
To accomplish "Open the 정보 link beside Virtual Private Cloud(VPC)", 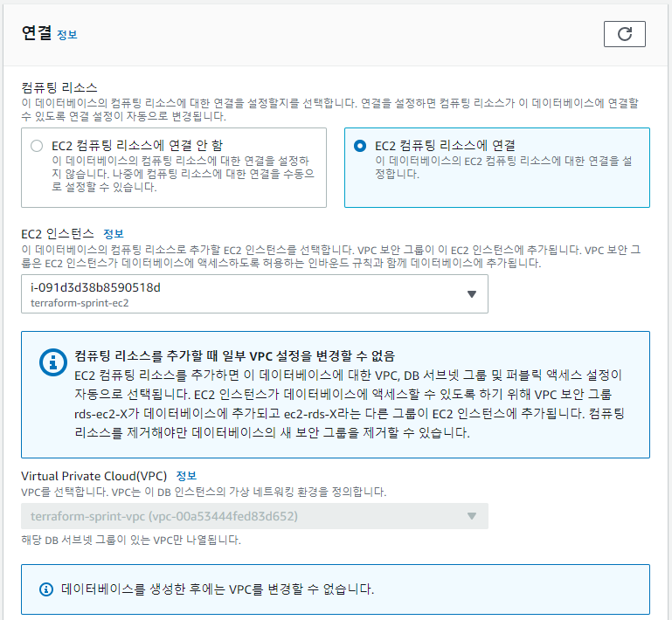I will pyautogui.click(x=186, y=476).
